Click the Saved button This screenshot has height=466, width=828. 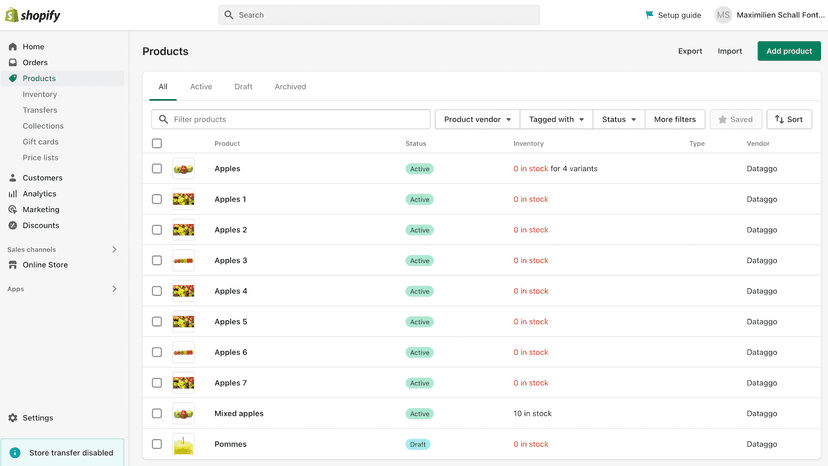coord(736,119)
